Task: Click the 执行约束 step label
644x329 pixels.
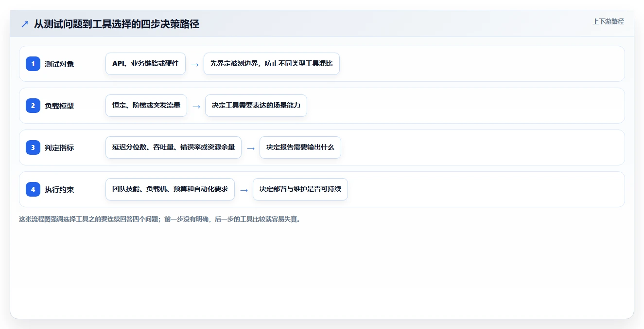Action: (x=59, y=189)
